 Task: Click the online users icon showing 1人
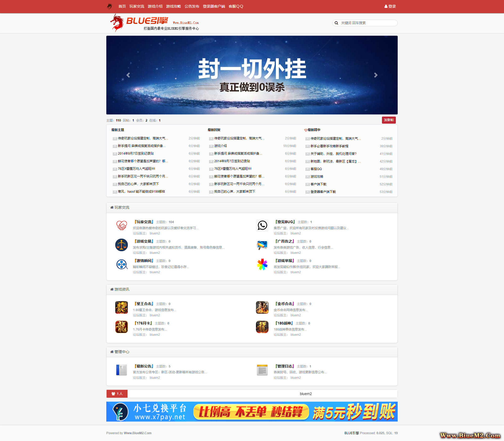[x=113, y=394]
